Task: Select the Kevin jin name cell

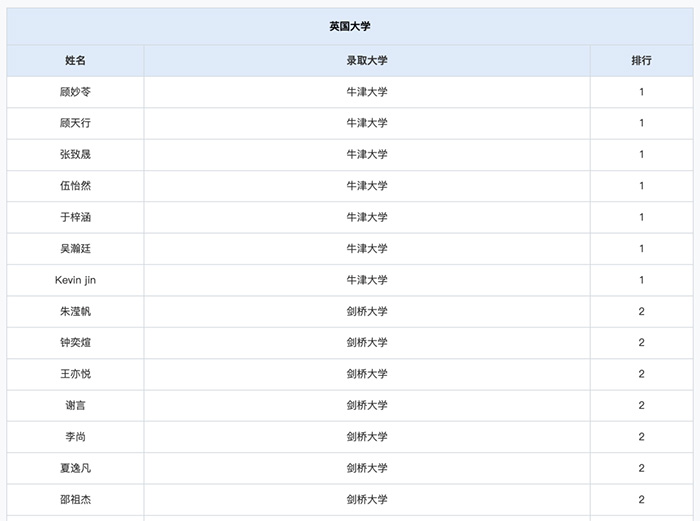Action: click(76, 280)
